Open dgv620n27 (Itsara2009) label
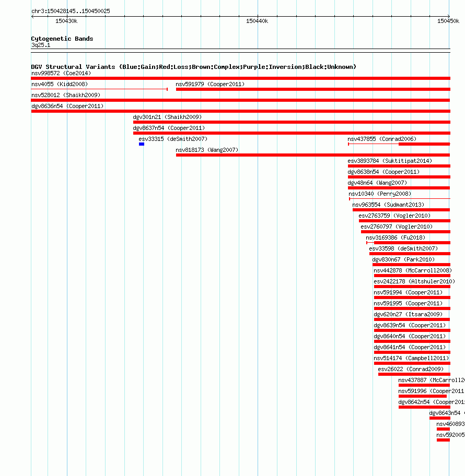 (408, 314)
